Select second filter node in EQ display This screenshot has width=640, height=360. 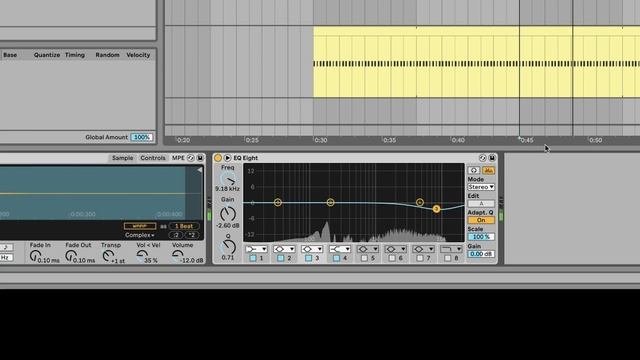[x=330, y=202]
